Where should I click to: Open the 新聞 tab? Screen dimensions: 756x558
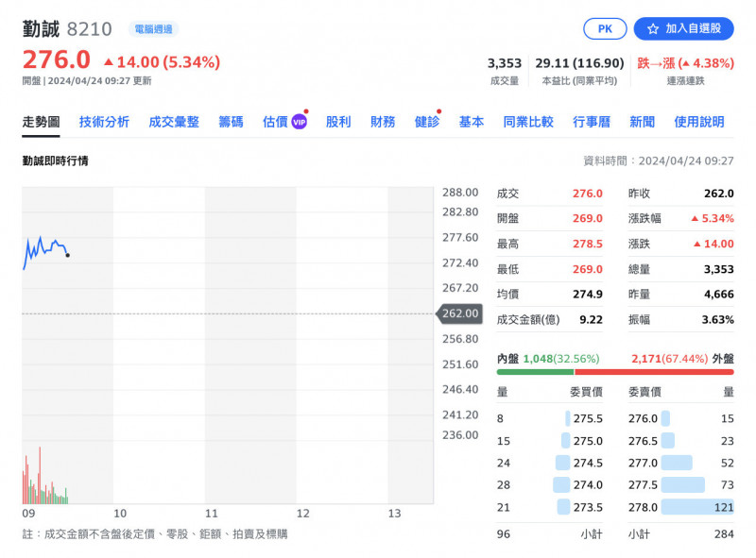[643, 122]
